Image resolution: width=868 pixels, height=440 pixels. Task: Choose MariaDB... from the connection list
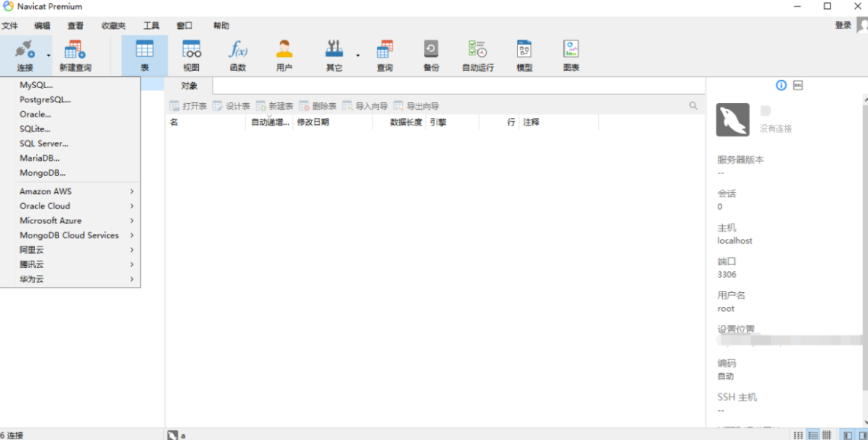coord(70,158)
